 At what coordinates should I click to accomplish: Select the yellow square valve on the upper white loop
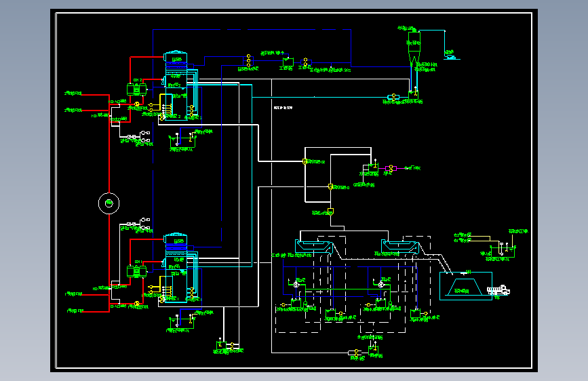pos(305,161)
